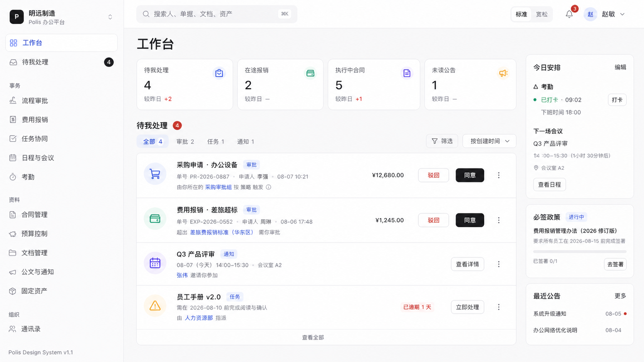Reject 费用报销 with 驳回
Image resolution: width=644 pixels, height=362 pixels.
tap(434, 220)
